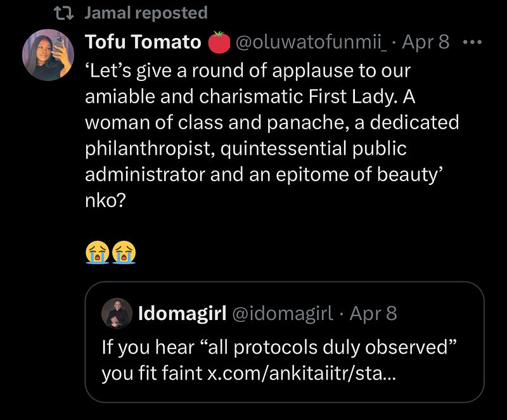This screenshot has width=507, height=420.
Task: Open Tofu Tomato's profile picture
Action: (48, 55)
